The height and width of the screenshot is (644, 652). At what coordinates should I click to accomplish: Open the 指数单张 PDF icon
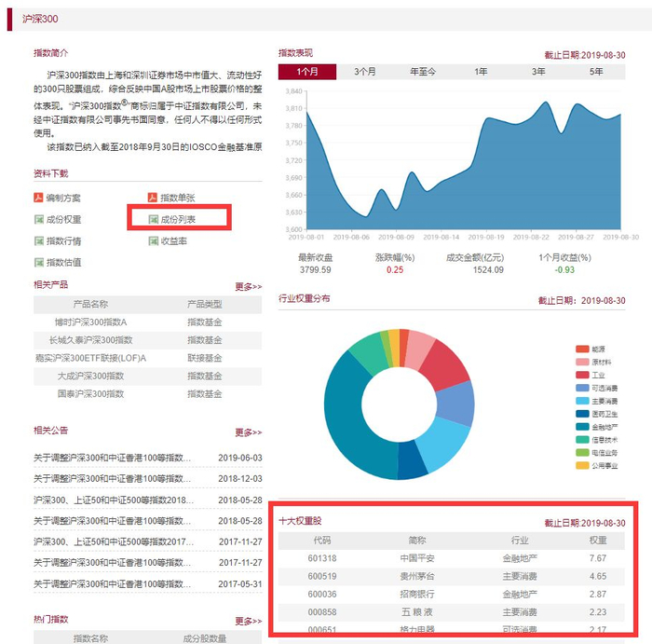pyautogui.click(x=153, y=198)
